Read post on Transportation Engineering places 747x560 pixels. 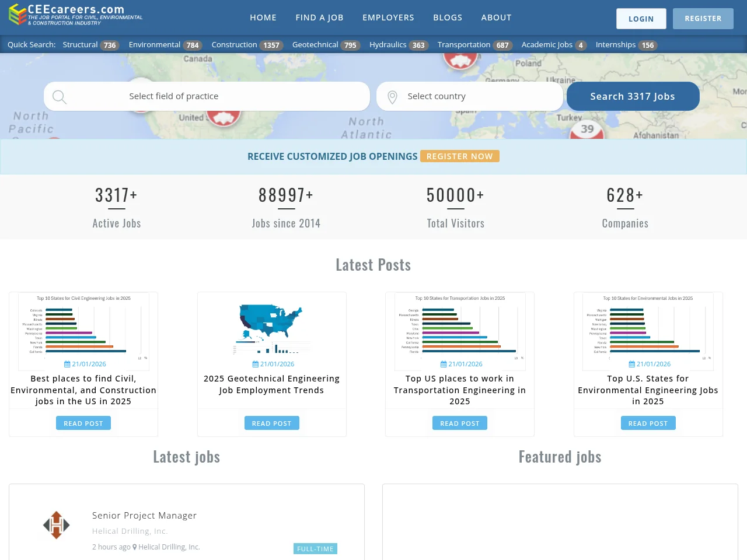460,423
